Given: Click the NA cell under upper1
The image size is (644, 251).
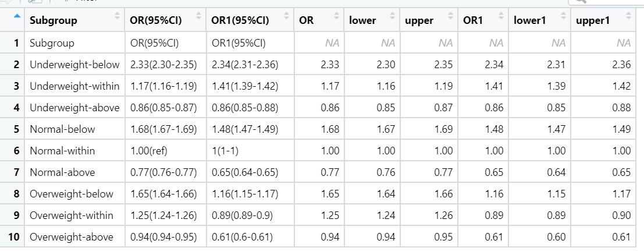Looking at the screenshot, I should [623, 43].
